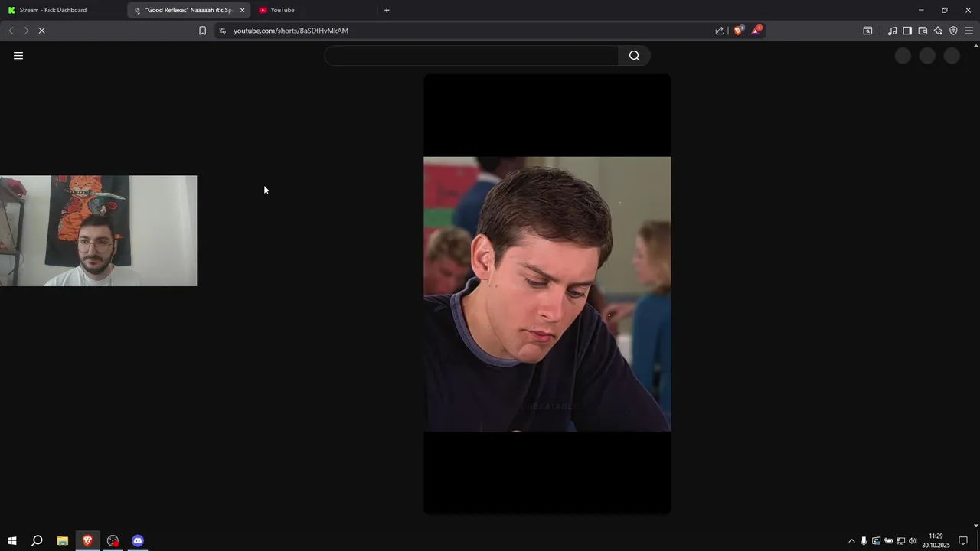This screenshot has height=551, width=980.
Task: Close the "Good Reflexes" browser tab
Action: (x=242, y=10)
